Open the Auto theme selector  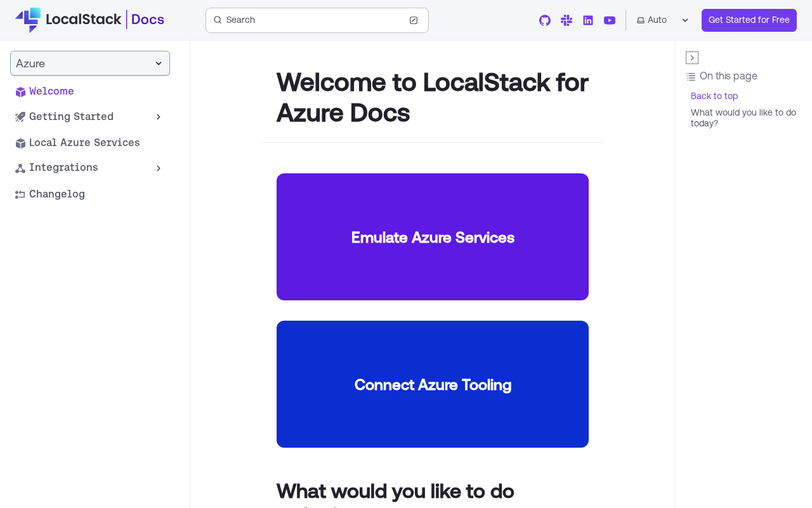point(663,20)
